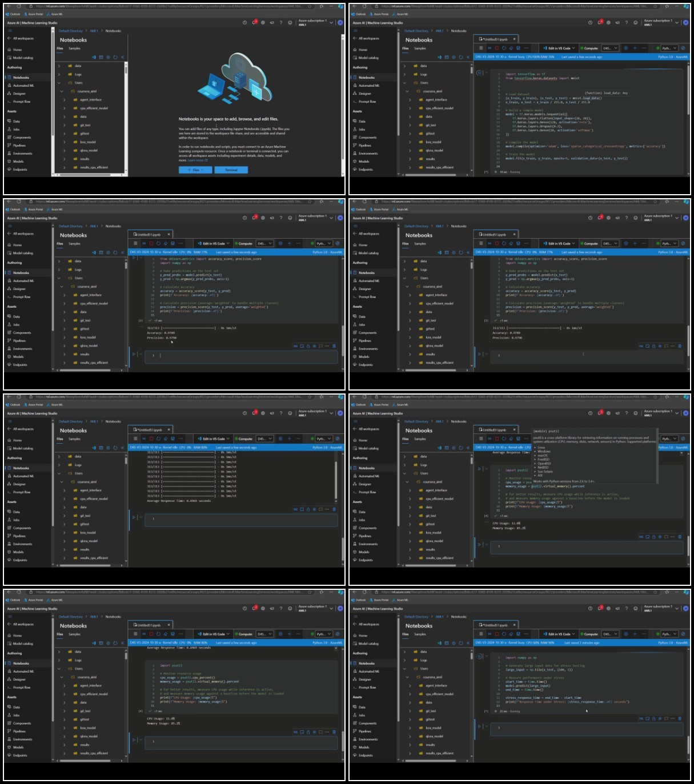This screenshot has height=784, width=694.
Task: Open help question-mark icon in TensorFlow code screenshot
Action: pyautogui.click(x=627, y=22)
